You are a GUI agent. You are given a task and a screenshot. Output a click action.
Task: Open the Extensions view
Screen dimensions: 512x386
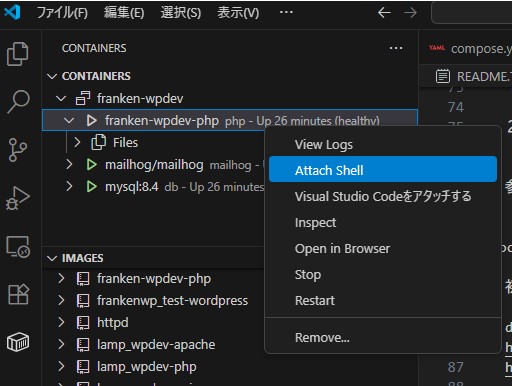(18, 294)
